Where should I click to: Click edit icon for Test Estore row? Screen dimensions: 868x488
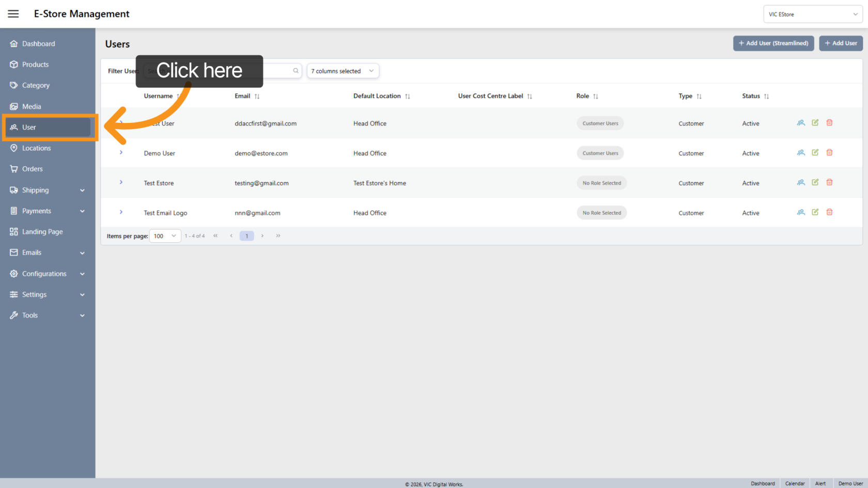pyautogui.click(x=815, y=182)
